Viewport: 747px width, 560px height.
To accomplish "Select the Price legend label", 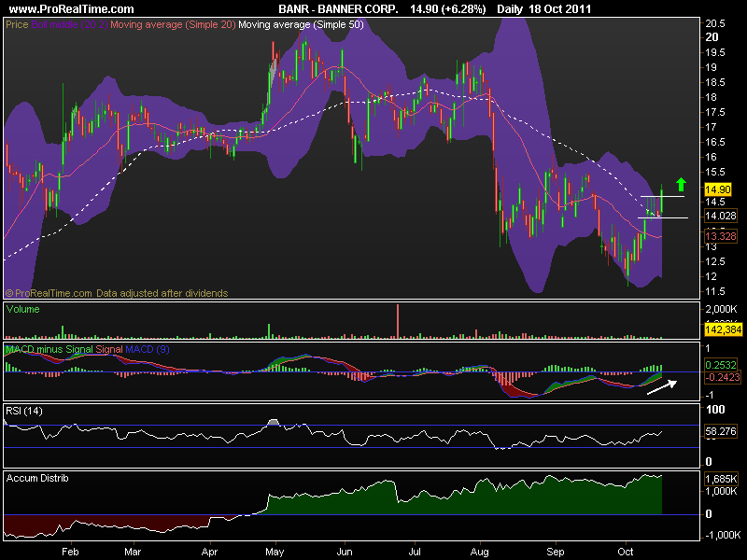I will point(17,25).
